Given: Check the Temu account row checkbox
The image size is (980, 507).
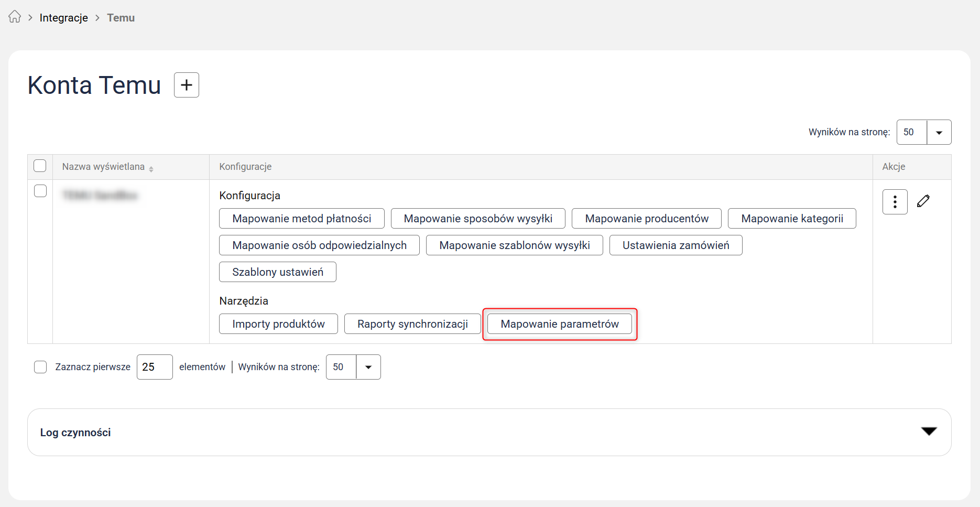Looking at the screenshot, I should [40, 191].
